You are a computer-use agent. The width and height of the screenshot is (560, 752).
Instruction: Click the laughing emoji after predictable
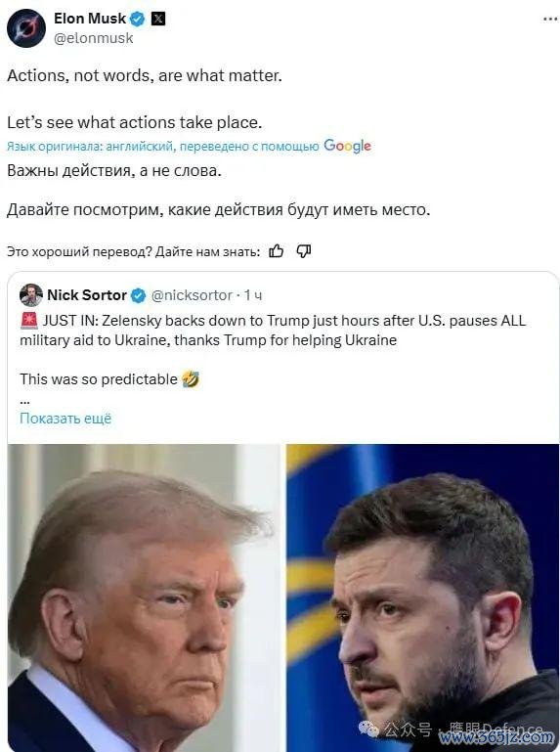click(191, 378)
